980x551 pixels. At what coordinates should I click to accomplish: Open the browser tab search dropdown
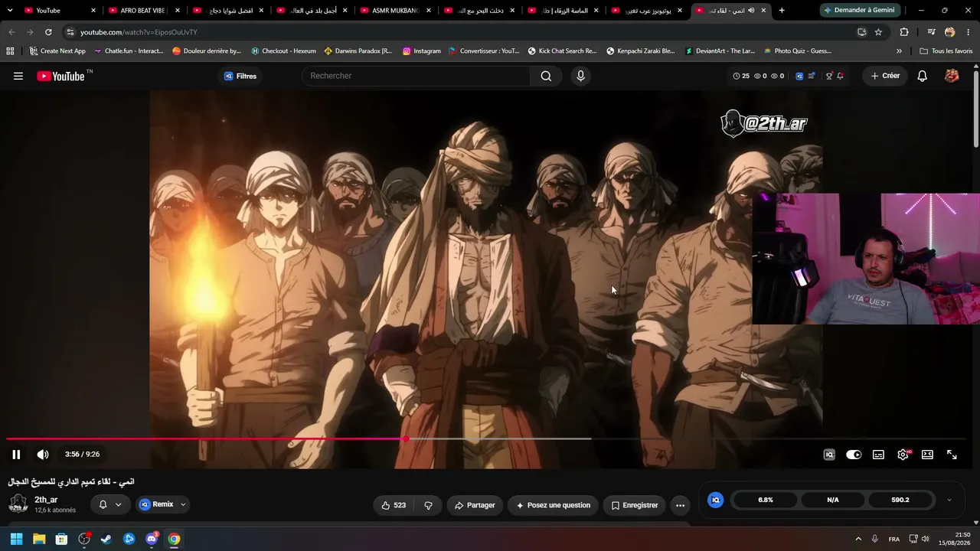click(x=10, y=10)
